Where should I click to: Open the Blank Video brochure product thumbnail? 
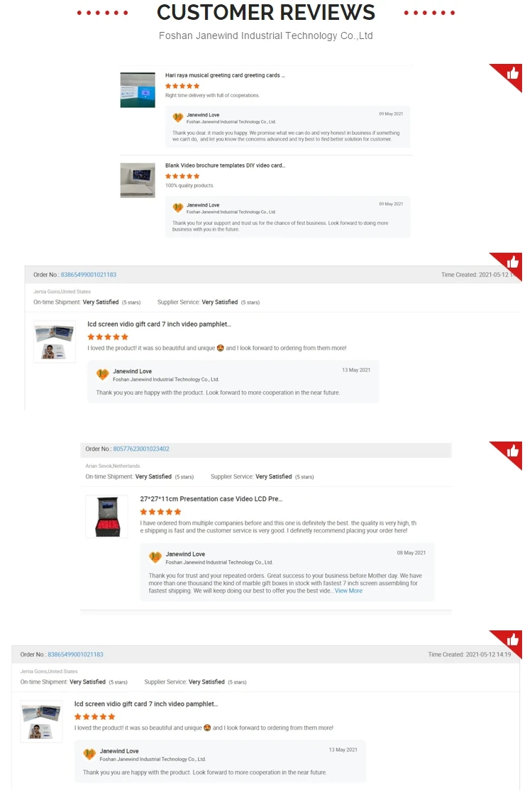click(138, 180)
